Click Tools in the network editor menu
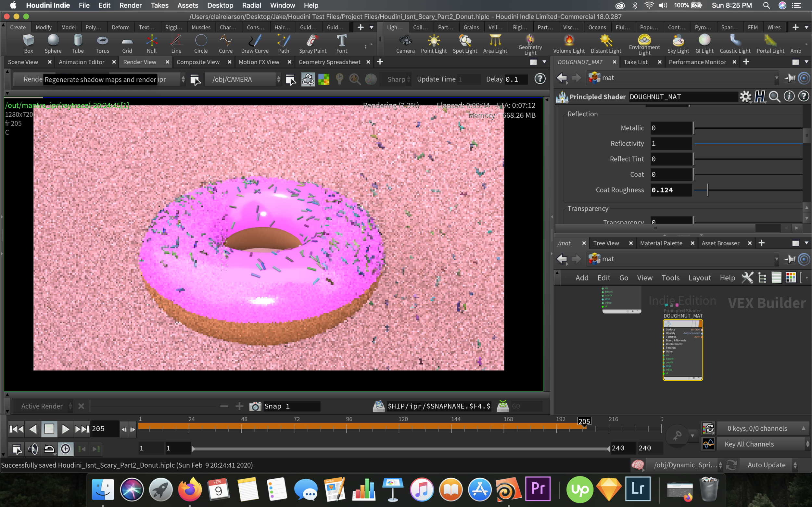The image size is (812, 507). (x=670, y=278)
